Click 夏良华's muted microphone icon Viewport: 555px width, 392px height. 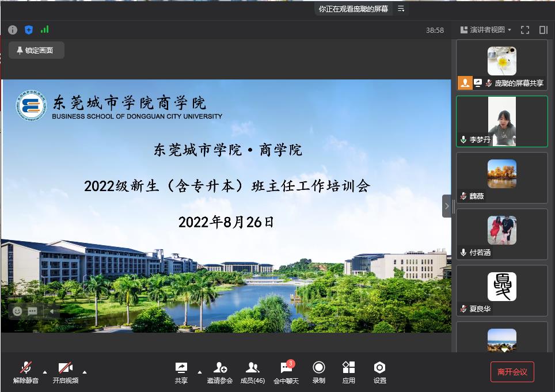tap(463, 309)
